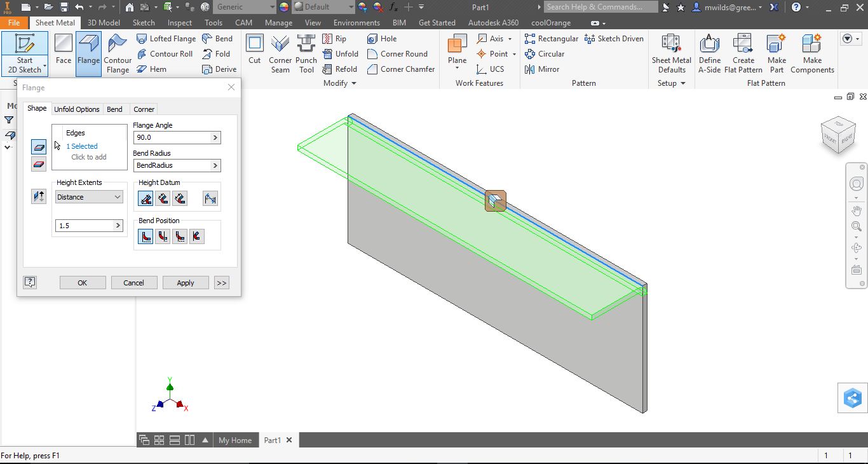868x464 pixels.
Task: Choose the Corner Seam tool
Action: [x=280, y=54]
